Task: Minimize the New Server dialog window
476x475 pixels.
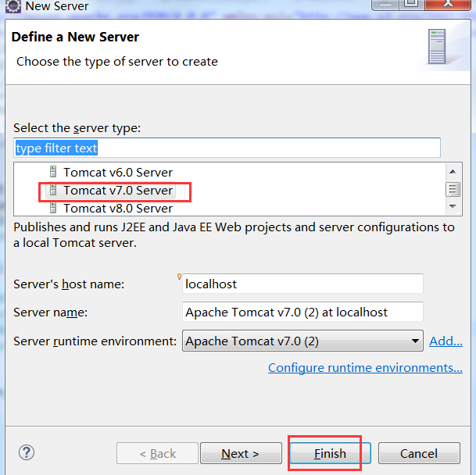Action: pyautogui.click(x=385, y=4)
